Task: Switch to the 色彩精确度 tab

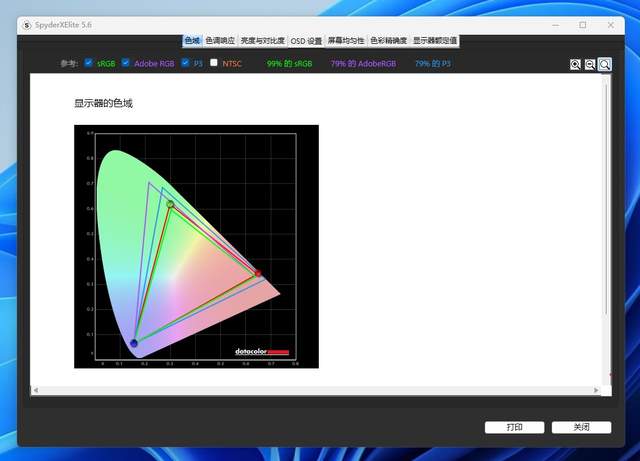Action: [389, 41]
